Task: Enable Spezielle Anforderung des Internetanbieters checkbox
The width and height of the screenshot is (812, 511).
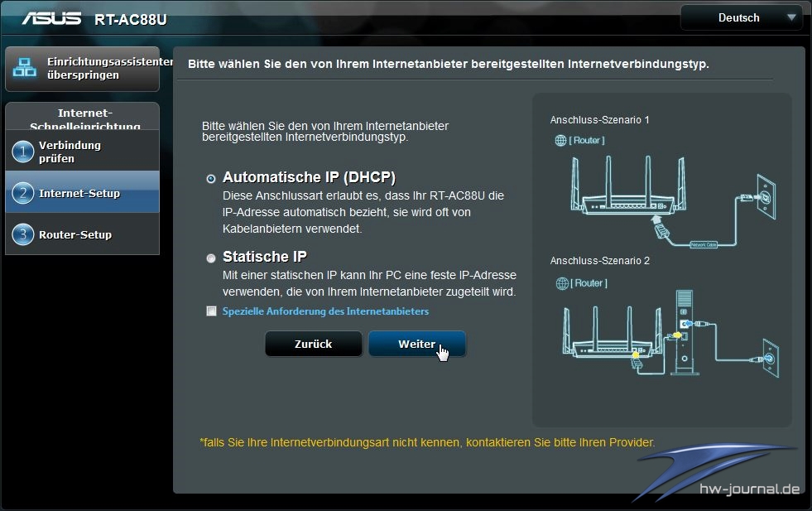Action: 211,311
